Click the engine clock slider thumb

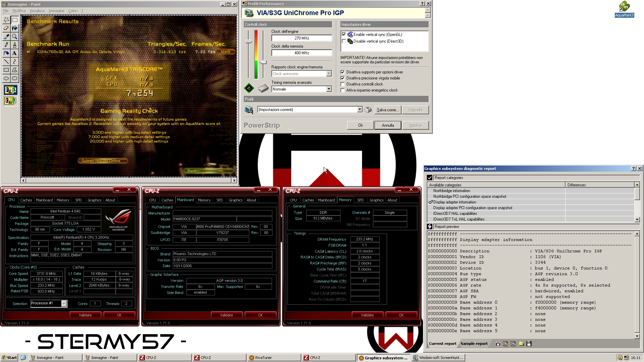(249, 42)
